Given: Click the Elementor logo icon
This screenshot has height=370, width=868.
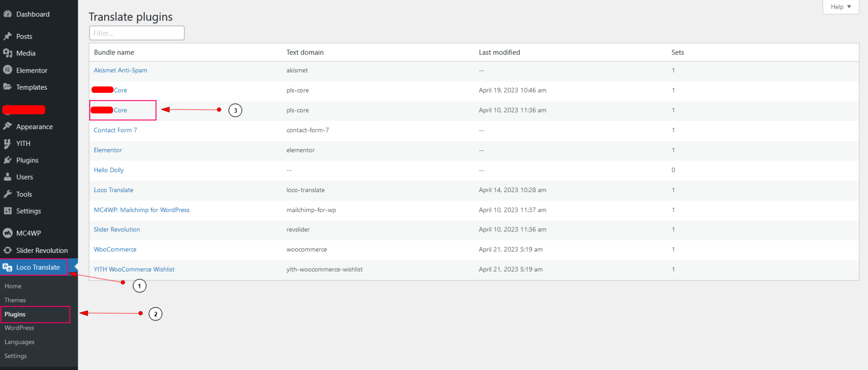Looking at the screenshot, I should [7, 70].
